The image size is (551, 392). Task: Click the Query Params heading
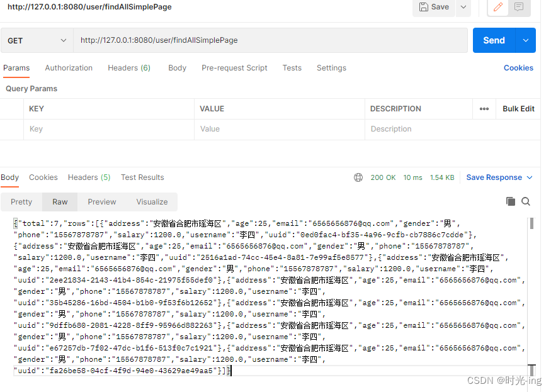tap(31, 89)
